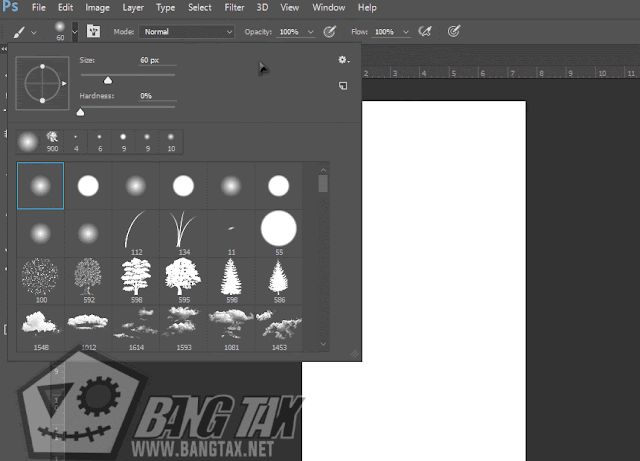640x461 pixels.
Task: Click the brush list scrollbar thumb
Action: click(x=323, y=183)
